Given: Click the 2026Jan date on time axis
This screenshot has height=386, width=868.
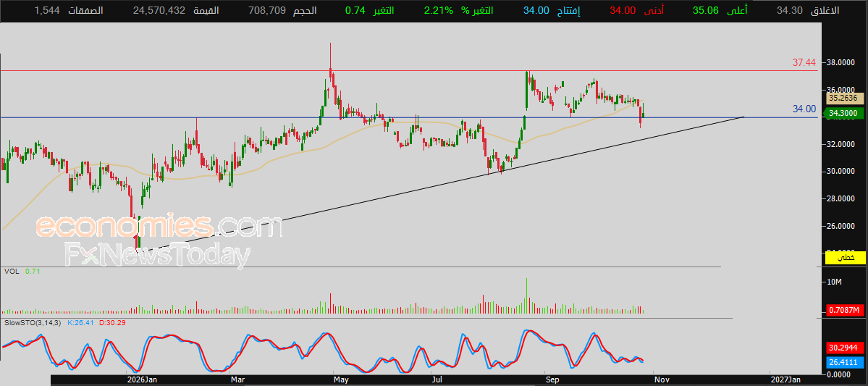Looking at the screenshot, I should 143,380.
